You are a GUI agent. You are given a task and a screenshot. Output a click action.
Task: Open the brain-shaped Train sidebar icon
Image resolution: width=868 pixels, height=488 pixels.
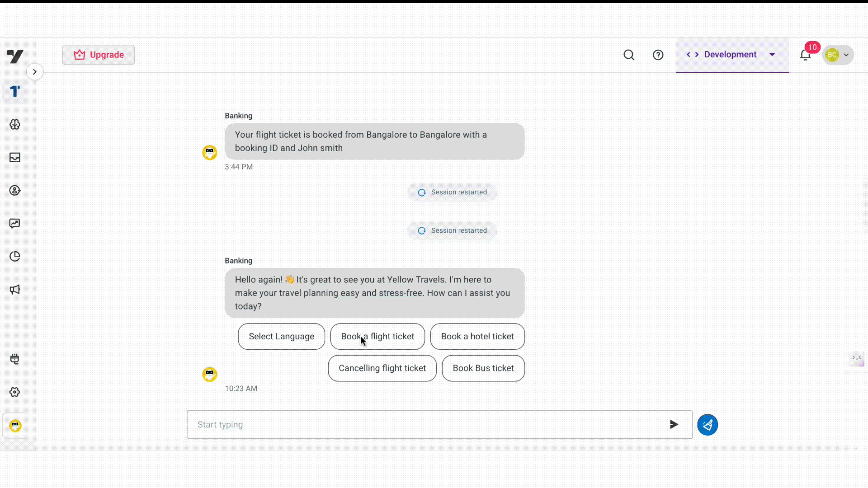15,124
